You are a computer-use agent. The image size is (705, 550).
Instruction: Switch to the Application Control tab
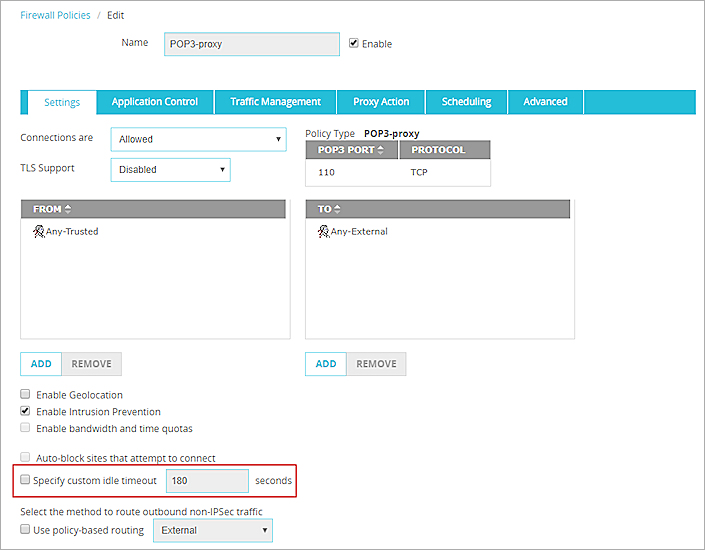[x=155, y=102]
